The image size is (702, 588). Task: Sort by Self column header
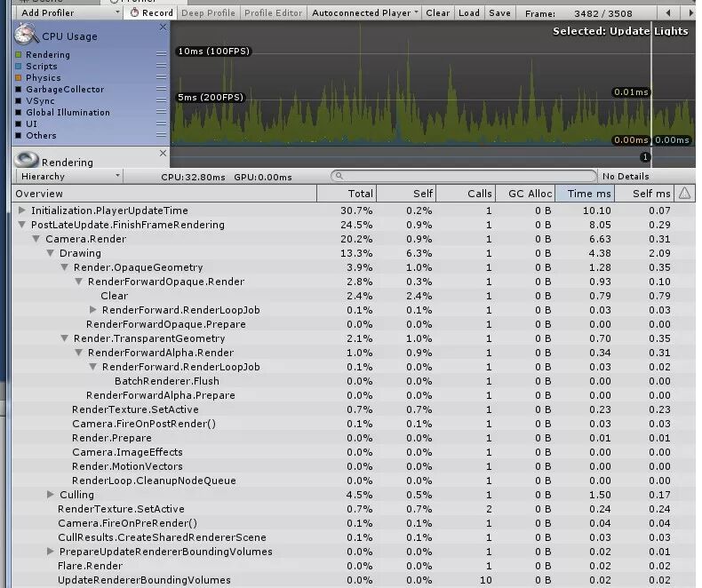406,194
